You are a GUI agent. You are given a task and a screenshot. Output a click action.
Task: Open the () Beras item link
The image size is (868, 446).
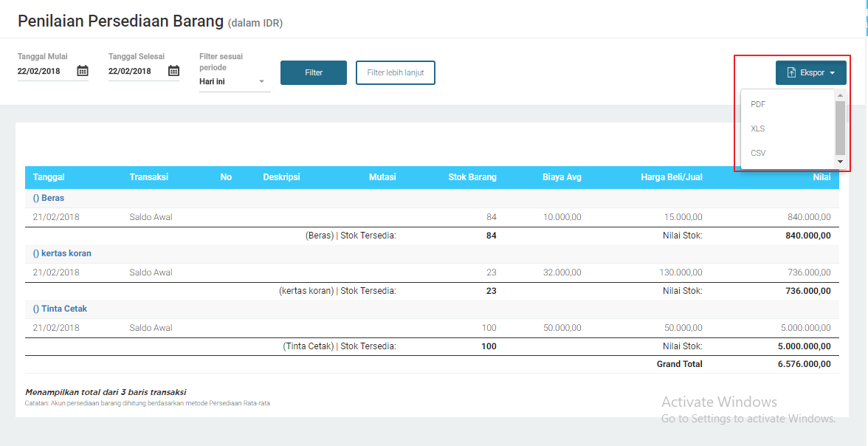click(48, 198)
